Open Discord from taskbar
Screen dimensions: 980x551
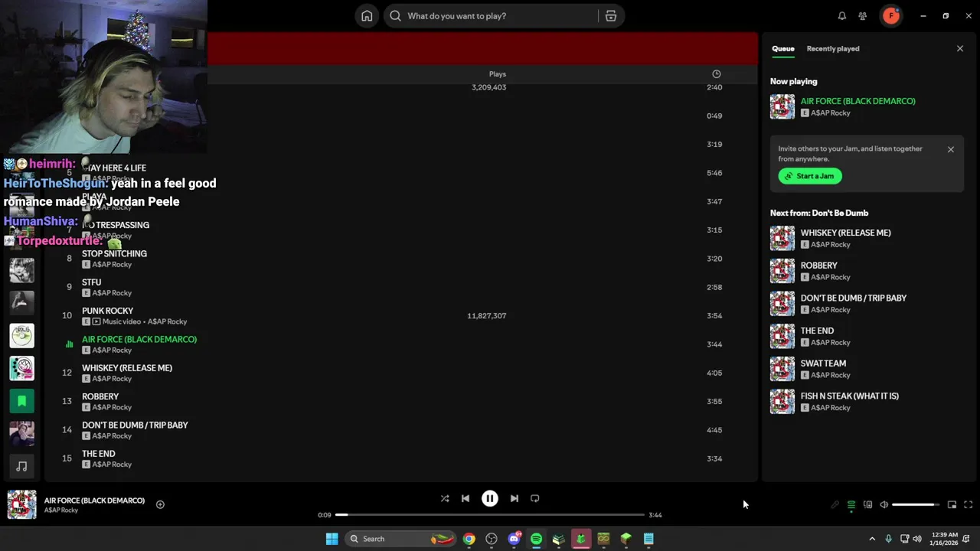point(514,539)
